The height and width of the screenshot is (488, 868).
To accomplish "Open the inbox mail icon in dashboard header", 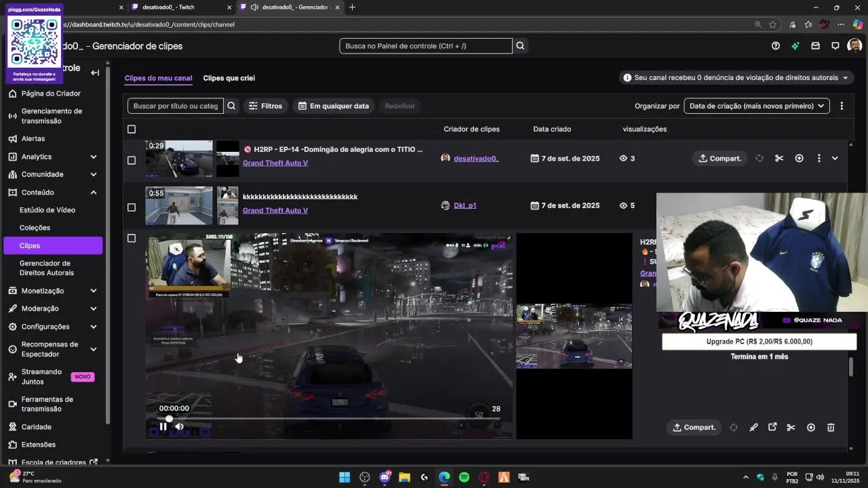I will coord(816,46).
